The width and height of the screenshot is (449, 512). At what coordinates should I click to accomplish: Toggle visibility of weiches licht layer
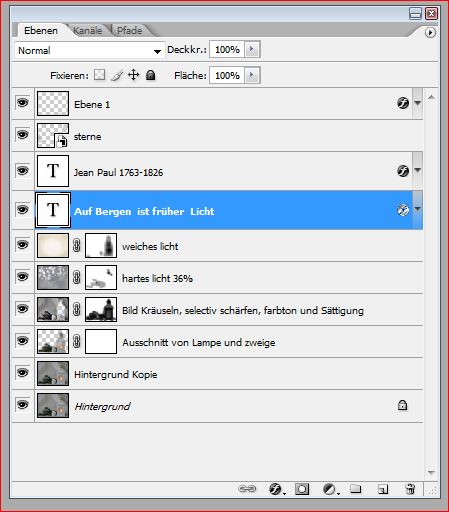coord(22,245)
